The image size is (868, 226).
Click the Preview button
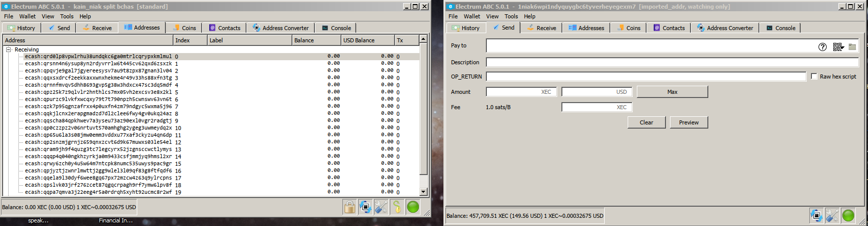(x=689, y=122)
